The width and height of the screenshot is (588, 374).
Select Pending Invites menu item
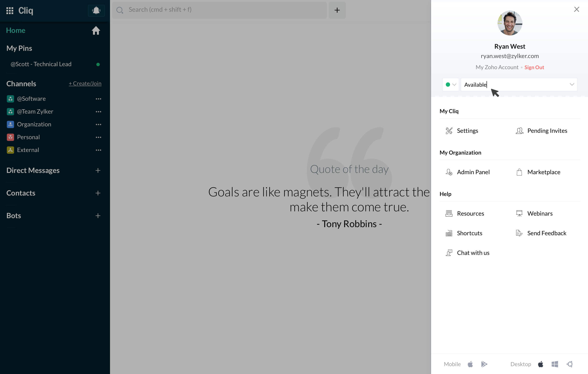pyautogui.click(x=547, y=131)
